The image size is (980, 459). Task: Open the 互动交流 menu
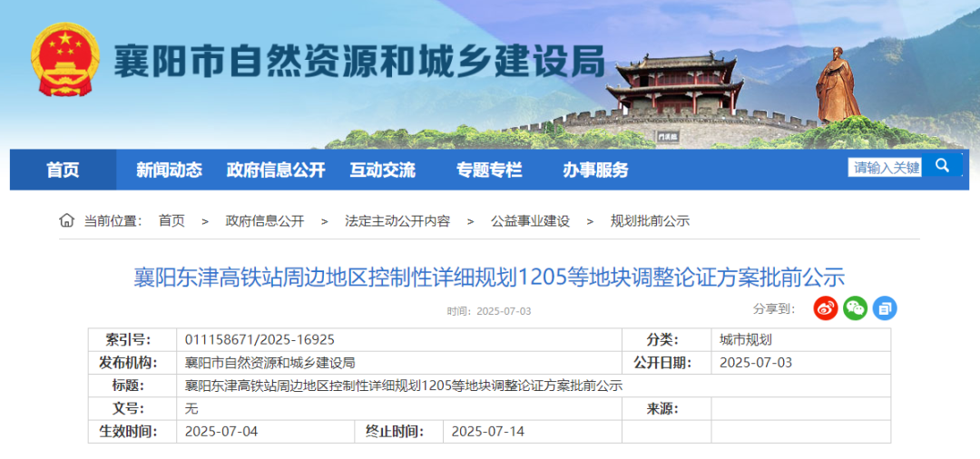[x=382, y=170]
